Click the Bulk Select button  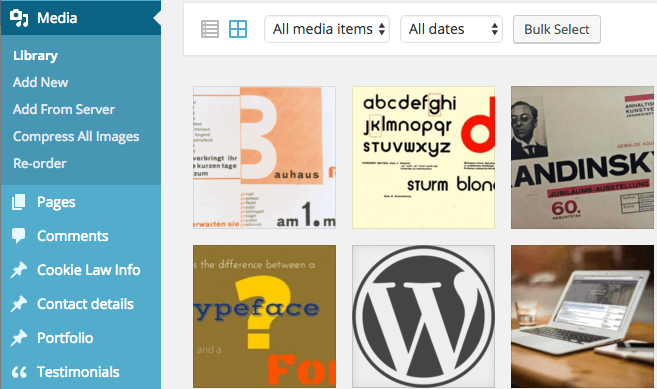(557, 29)
